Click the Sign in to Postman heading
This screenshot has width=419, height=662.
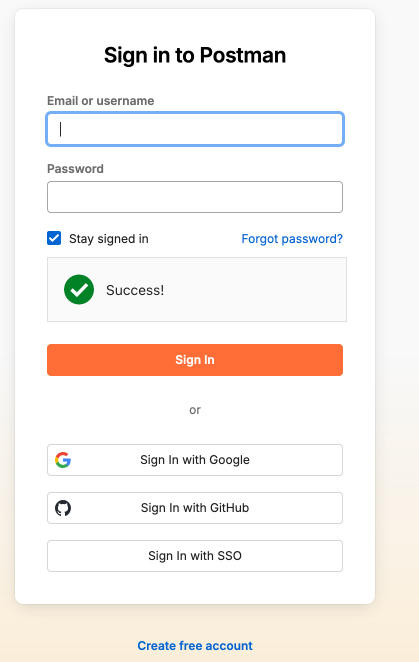click(x=195, y=55)
